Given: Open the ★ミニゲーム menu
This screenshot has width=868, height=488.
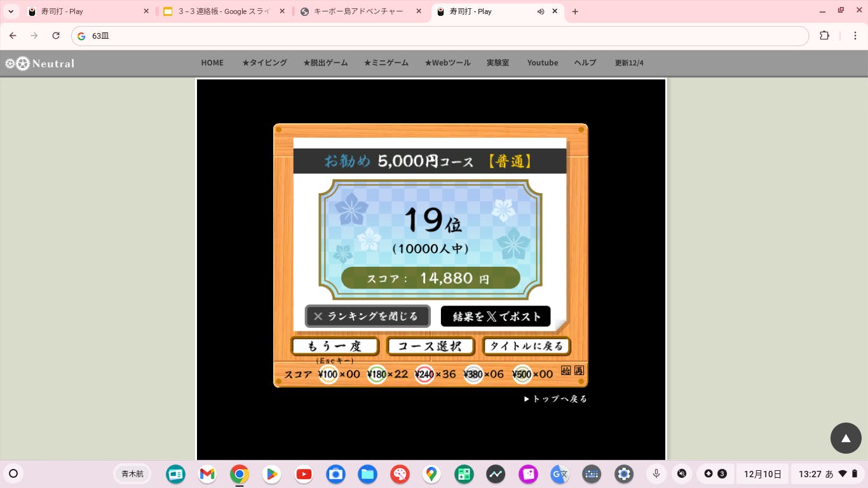Looking at the screenshot, I should tap(386, 63).
